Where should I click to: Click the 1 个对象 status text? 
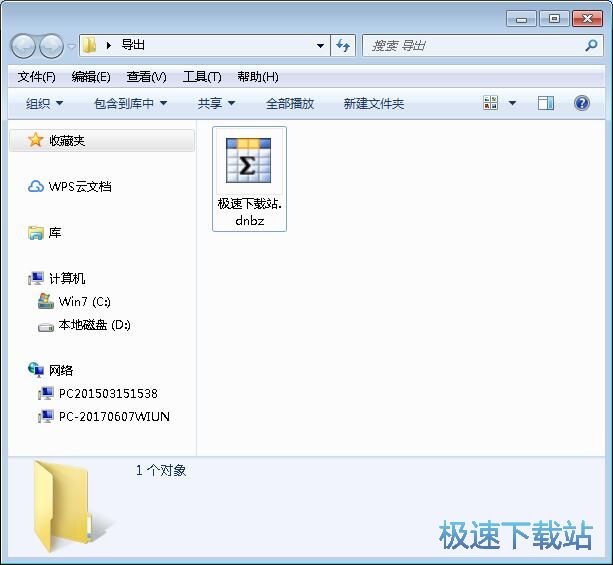pos(161,470)
